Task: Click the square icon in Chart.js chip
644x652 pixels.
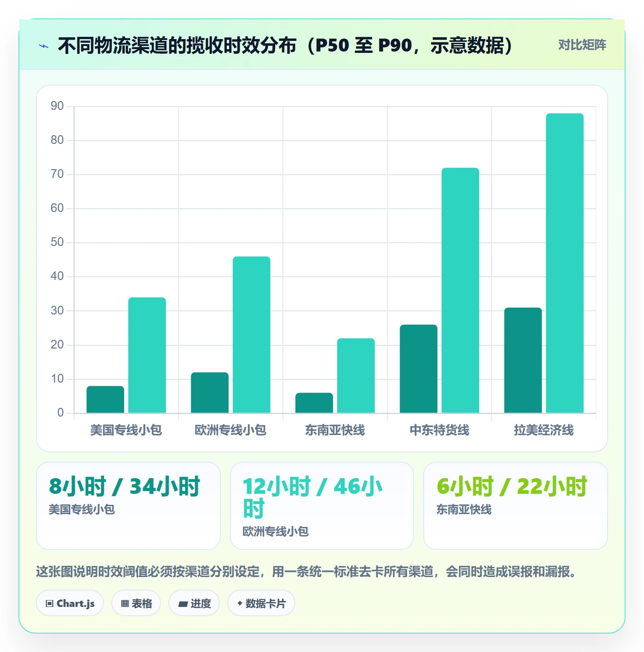Action: pos(50,604)
